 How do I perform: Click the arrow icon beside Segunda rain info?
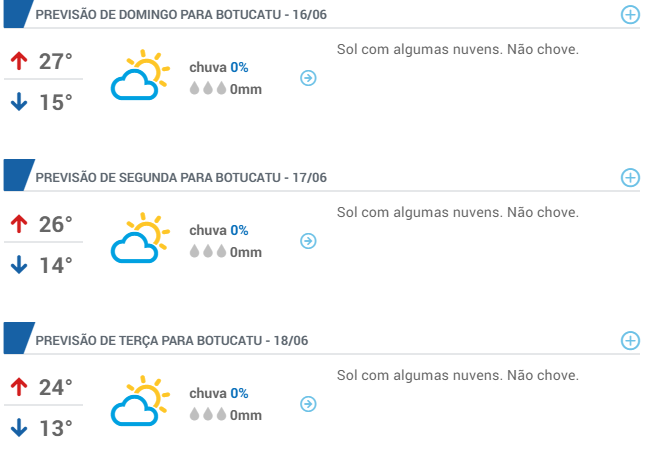308,241
